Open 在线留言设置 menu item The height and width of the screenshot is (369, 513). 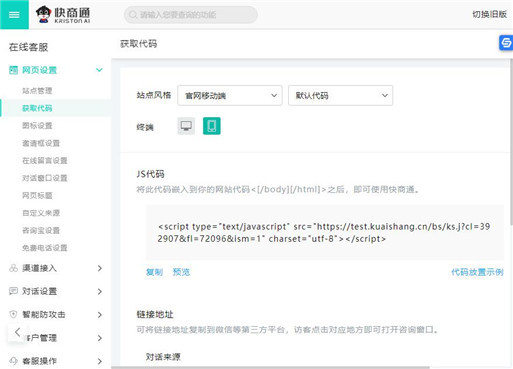[45, 161]
